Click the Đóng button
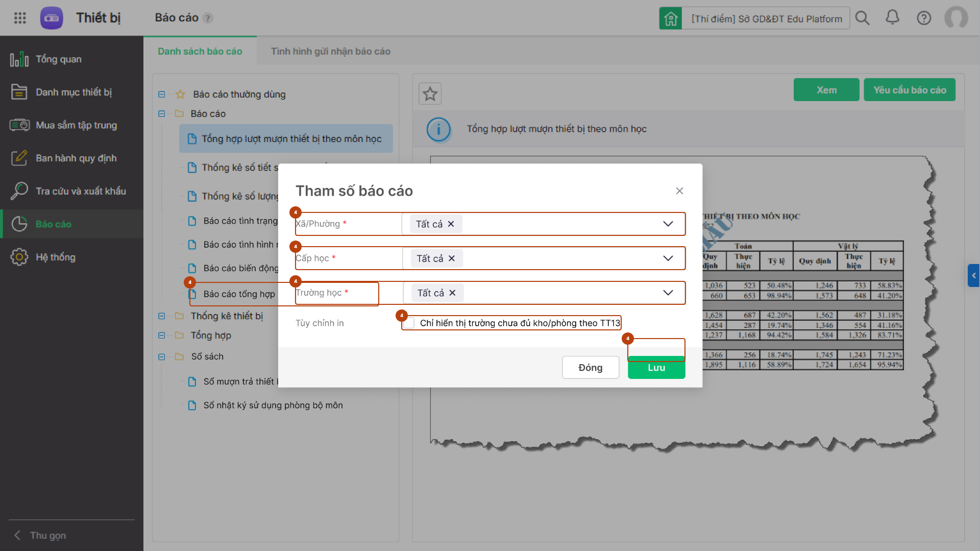 click(x=591, y=368)
